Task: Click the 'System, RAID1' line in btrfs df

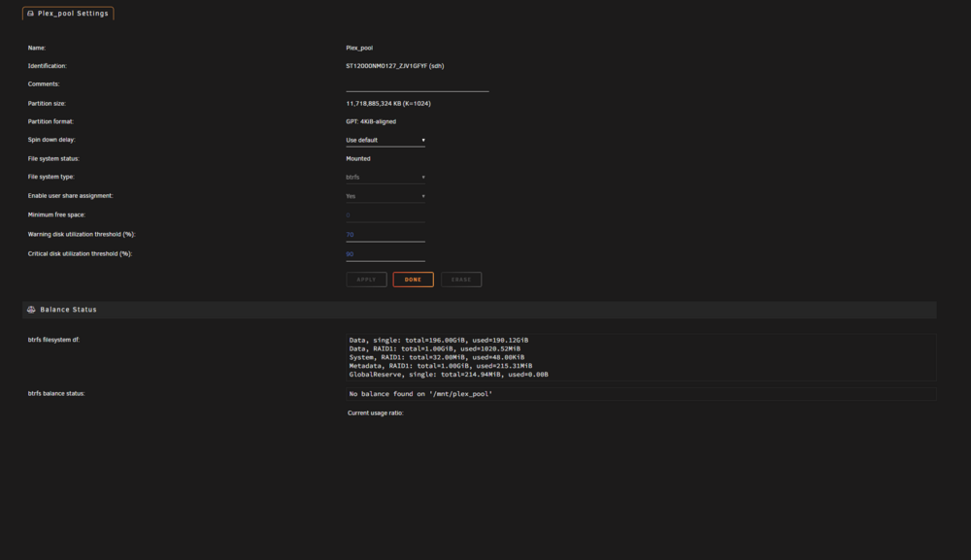Action: tap(437, 358)
